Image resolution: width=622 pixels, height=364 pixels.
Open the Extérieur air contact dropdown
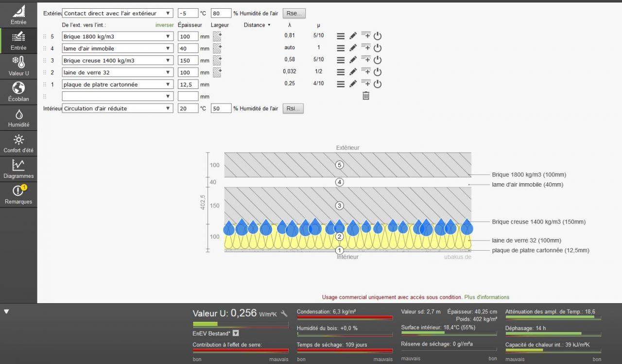point(118,14)
